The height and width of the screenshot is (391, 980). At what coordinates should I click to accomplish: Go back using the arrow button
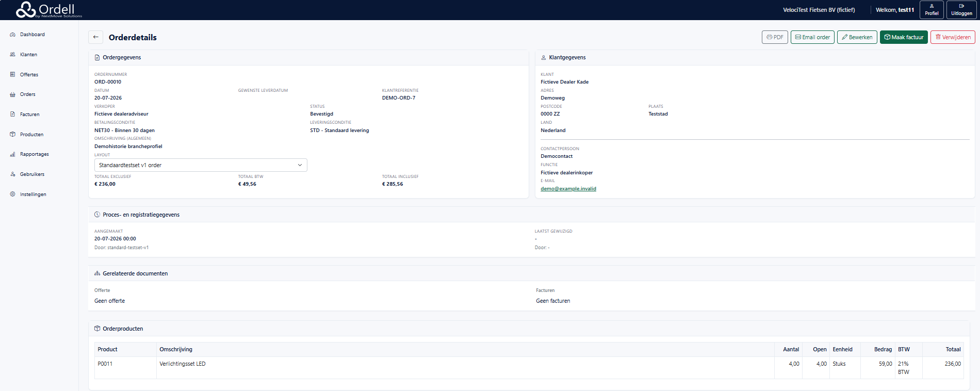coord(96,37)
